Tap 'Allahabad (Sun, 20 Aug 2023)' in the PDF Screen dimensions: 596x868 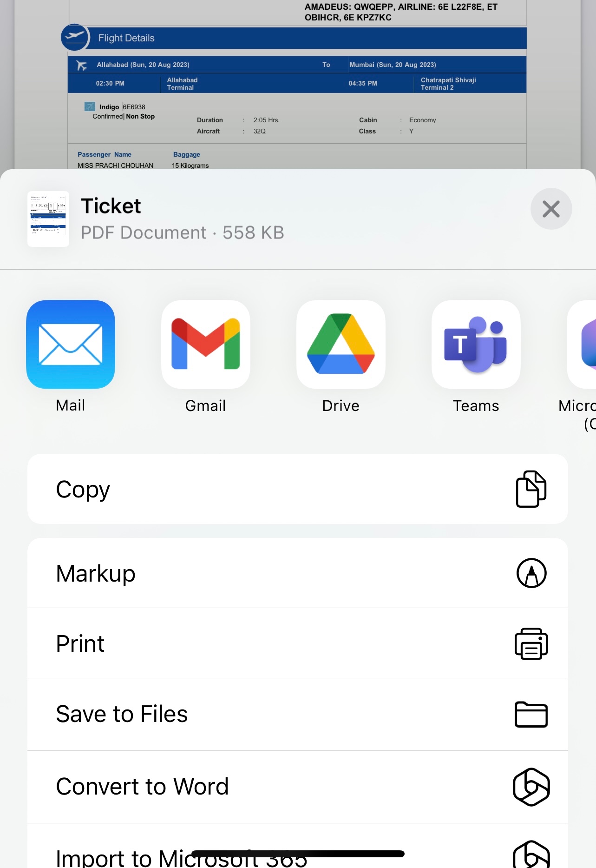tap(143, 65)
